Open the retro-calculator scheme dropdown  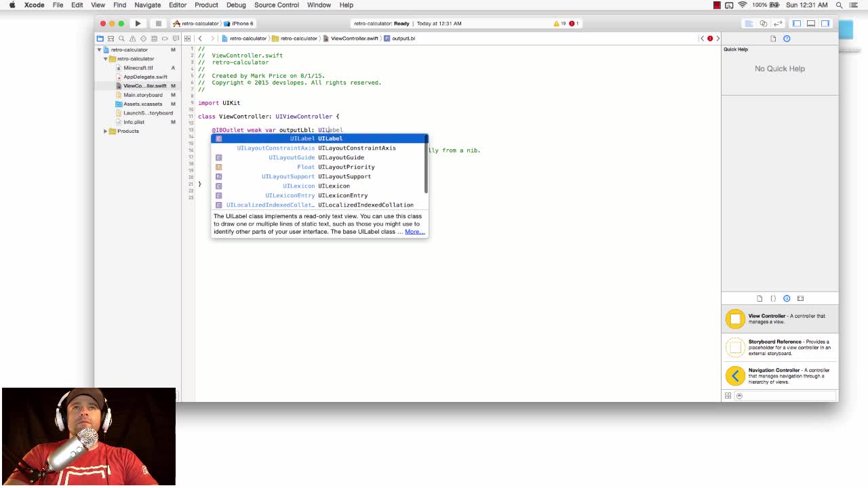[196, 23]
